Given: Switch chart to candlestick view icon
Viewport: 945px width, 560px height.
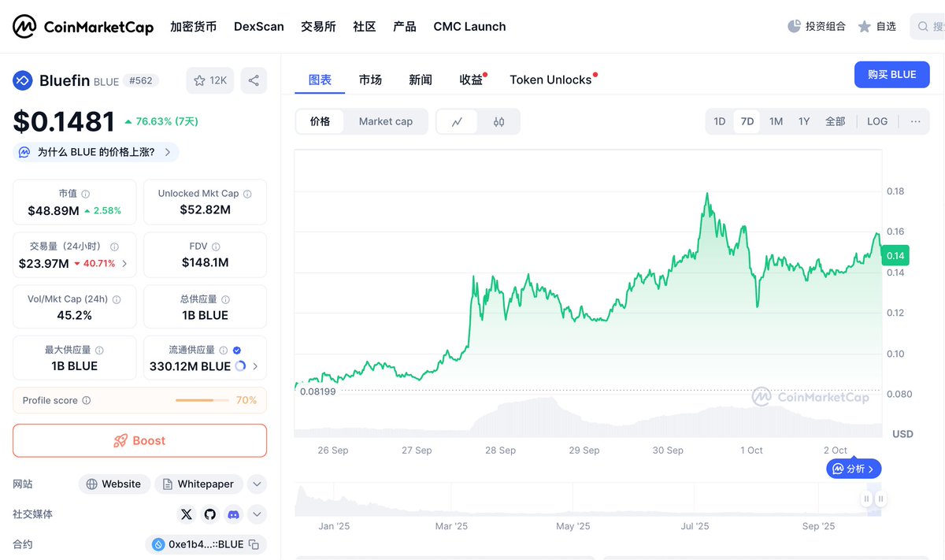Looking at the screenshot, I should click(x=498, y=122).
